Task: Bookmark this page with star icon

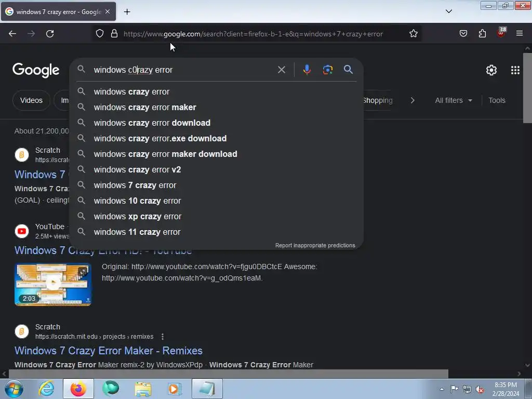Action: point(413,34)
